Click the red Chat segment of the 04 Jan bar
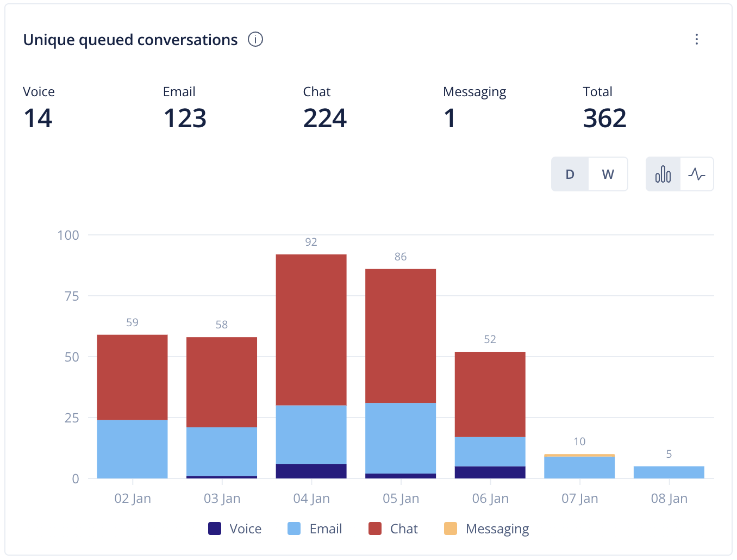Screen dimensions: 737x560 tap(311, 329)
